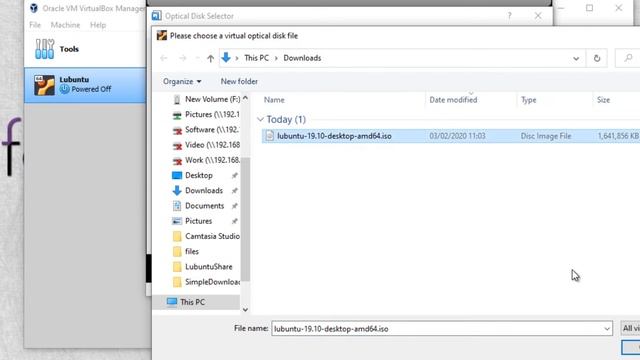Screen dimensions: 640x360
Task: Go forward using the forward arrow
Action: tap(182, 58)
